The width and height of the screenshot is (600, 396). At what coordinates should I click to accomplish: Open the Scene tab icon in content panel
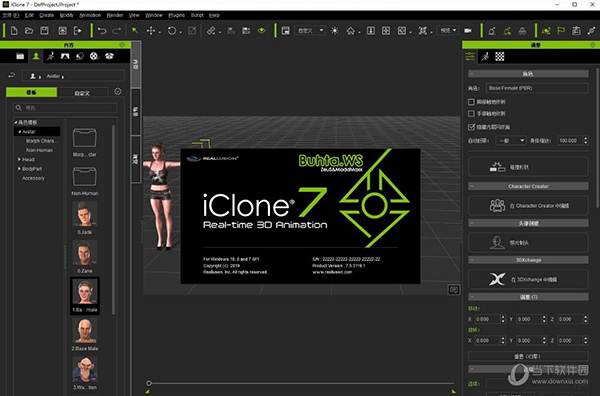[x=65, y=56]
